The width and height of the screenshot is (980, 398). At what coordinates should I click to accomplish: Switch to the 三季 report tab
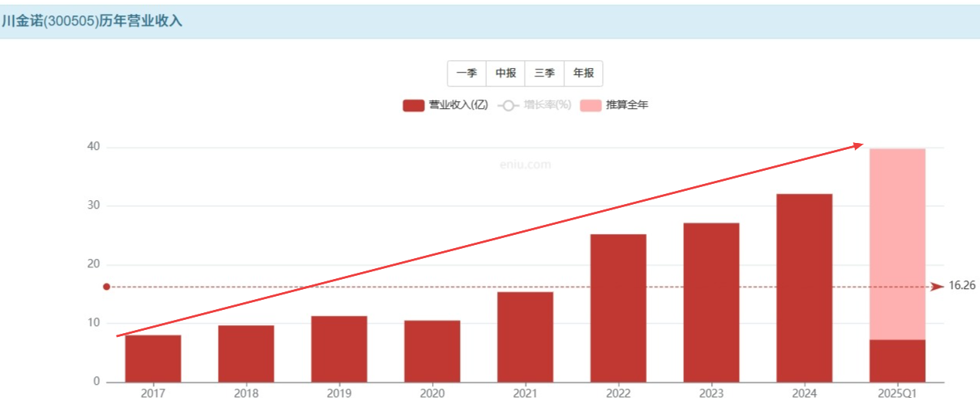pyautogui.click(x=545, y=73)
